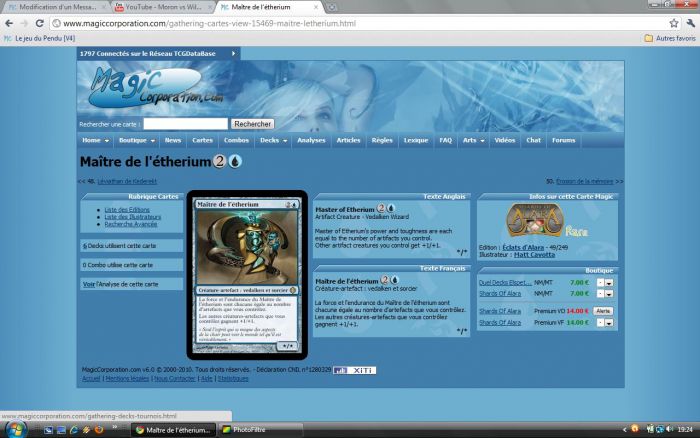Click the volume speaker tray icon
This screenshot has width=700, height=438.
click(670, 429)
